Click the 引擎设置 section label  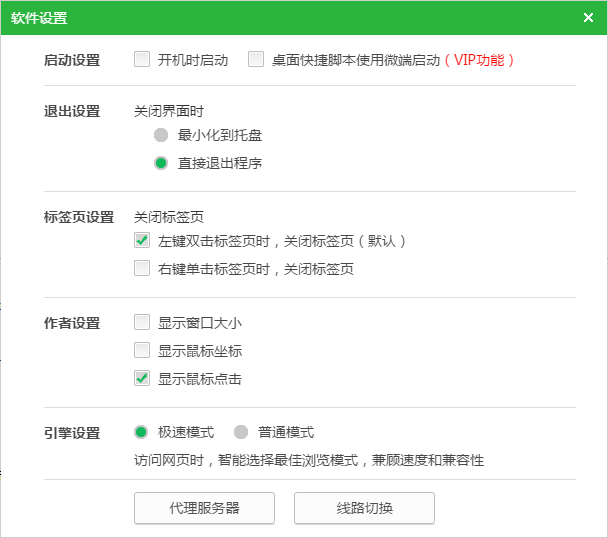pyautogui.click(x=72, y=433)
